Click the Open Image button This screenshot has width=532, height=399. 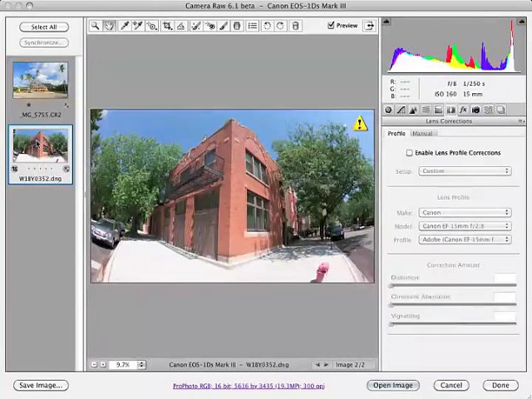point(392,386)
